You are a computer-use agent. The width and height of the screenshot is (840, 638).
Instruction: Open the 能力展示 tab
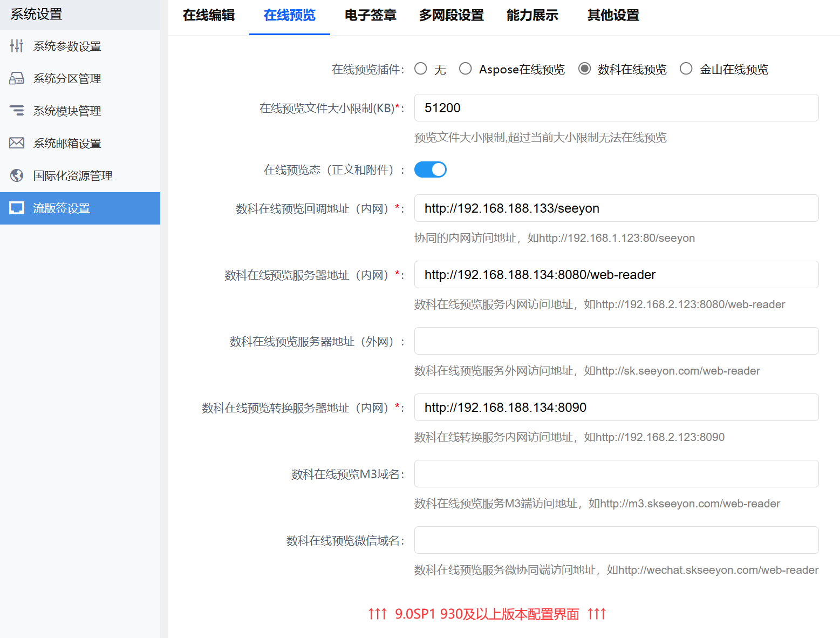[532, 16]
